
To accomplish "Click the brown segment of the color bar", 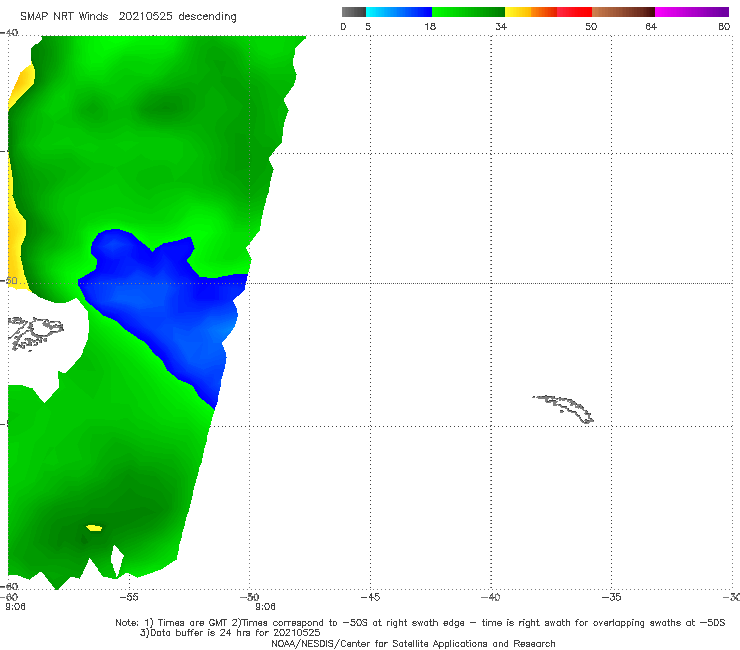I will click(623, 12).
